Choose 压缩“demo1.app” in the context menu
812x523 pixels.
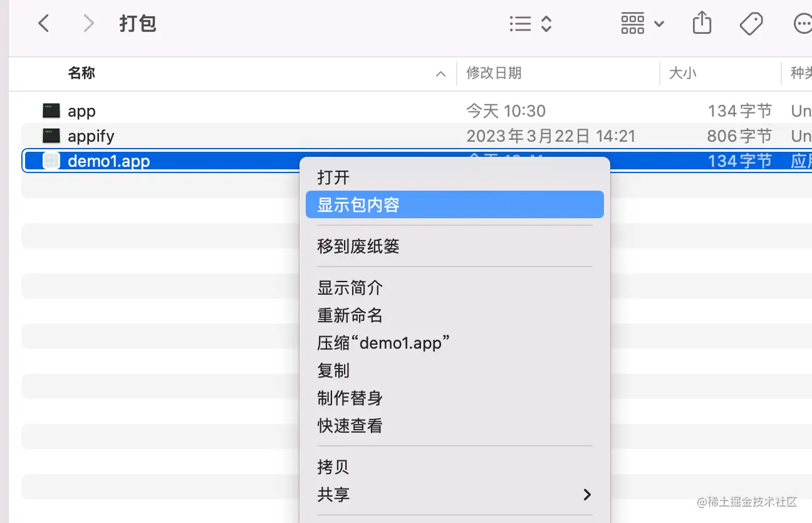tap(455, 342)
